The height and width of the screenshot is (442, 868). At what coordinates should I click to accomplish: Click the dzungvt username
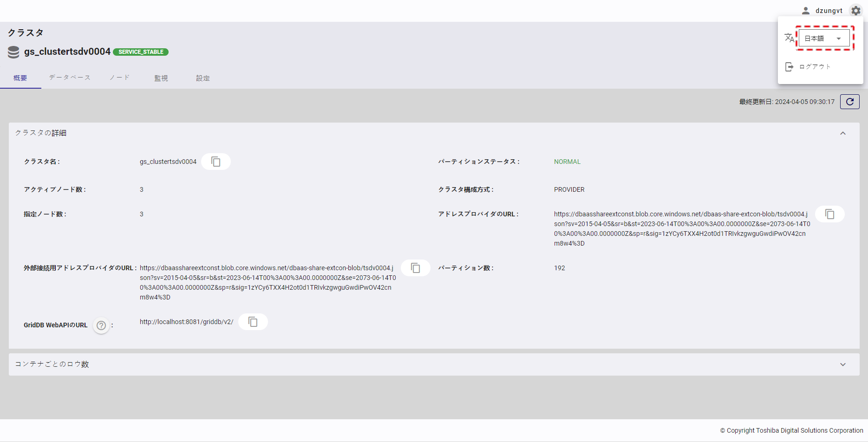pos(829,11)
